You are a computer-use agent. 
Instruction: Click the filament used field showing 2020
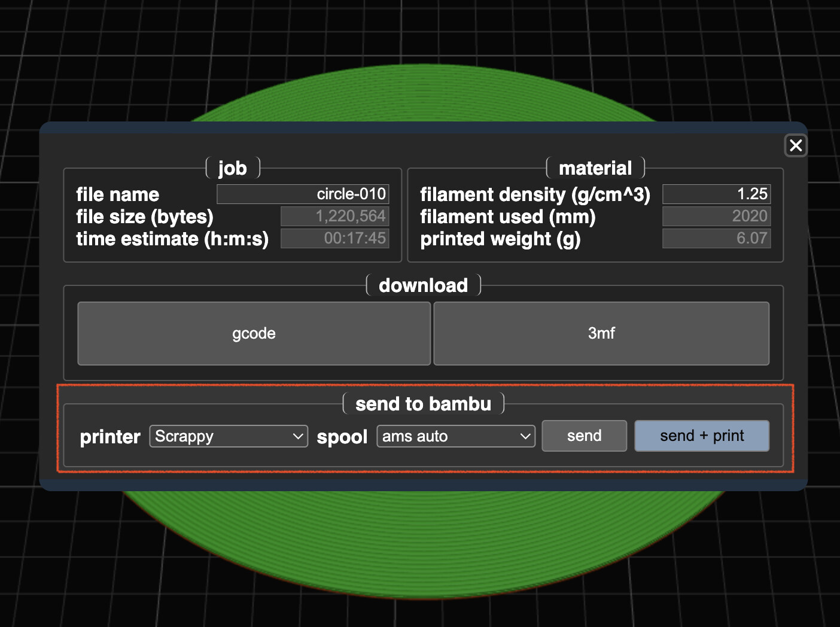coord(716,216)
